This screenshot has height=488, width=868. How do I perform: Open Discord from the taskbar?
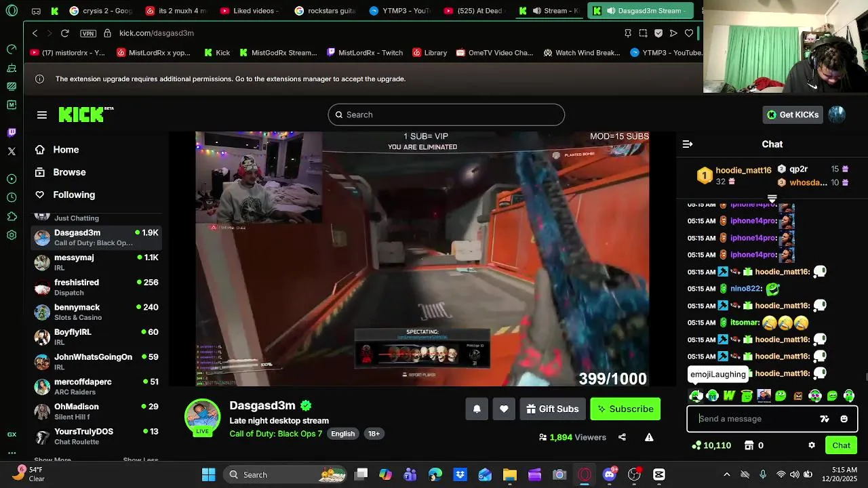609,474
